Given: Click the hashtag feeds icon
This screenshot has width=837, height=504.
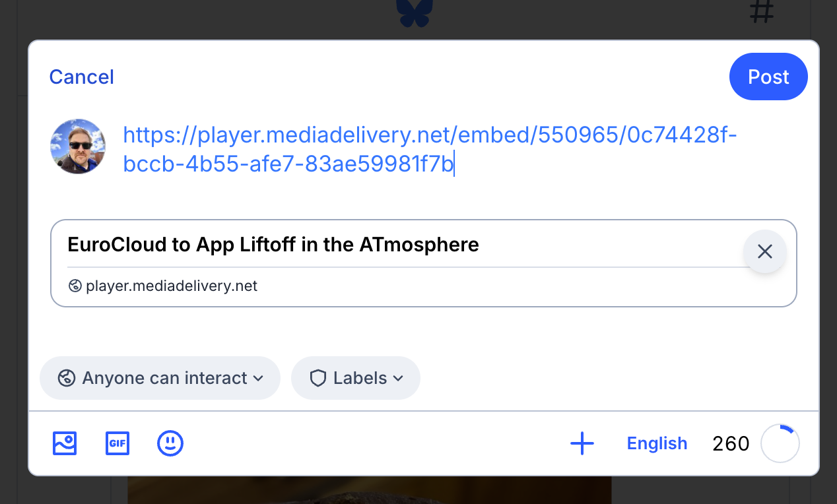Looking at the screenshot, I should coord(761,12).
